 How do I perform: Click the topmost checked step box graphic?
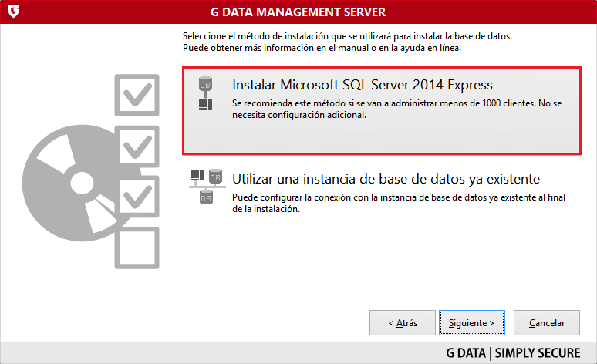(x=137, y=95)
